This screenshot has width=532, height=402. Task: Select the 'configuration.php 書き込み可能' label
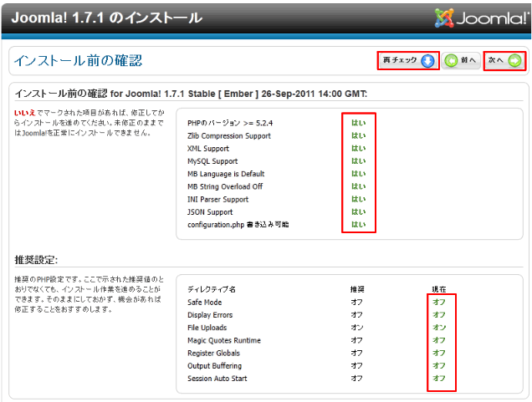238,225
